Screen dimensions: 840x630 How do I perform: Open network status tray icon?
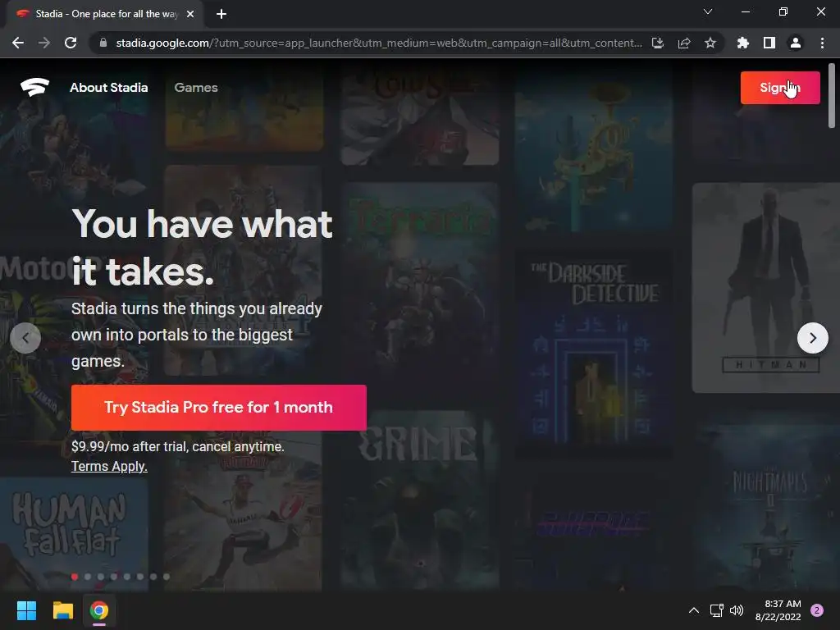click(716, 610)
